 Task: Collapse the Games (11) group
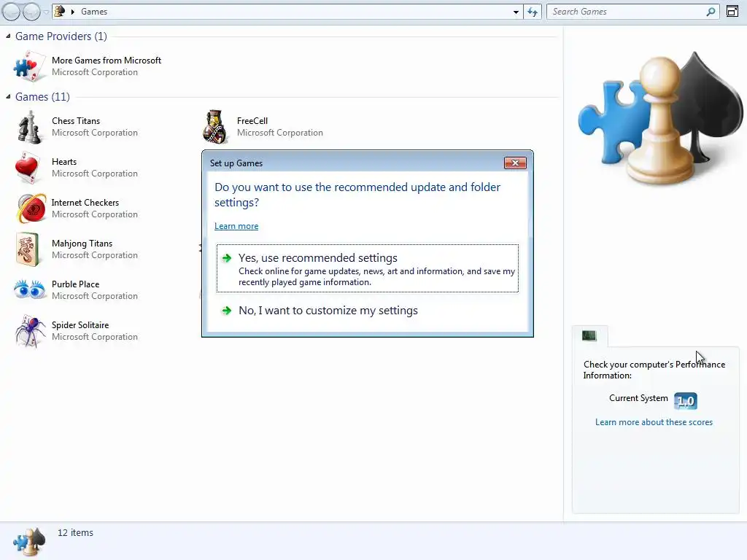[x=8, y=97]
